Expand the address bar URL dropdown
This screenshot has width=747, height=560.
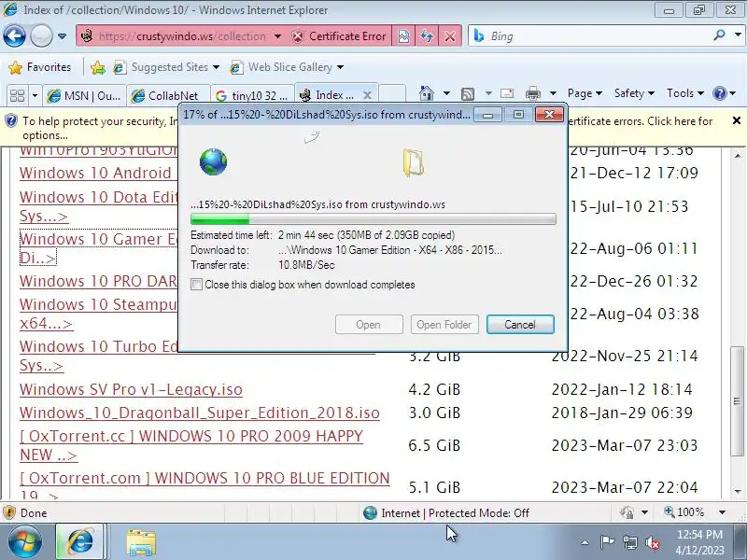[x=277, y=36]
